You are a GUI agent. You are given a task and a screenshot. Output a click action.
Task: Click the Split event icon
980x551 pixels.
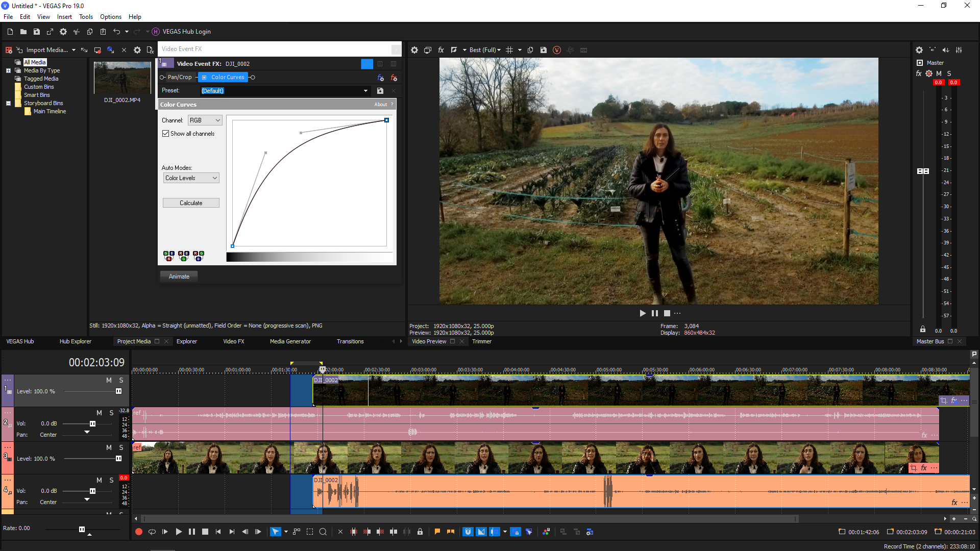(x=394, y=532)
